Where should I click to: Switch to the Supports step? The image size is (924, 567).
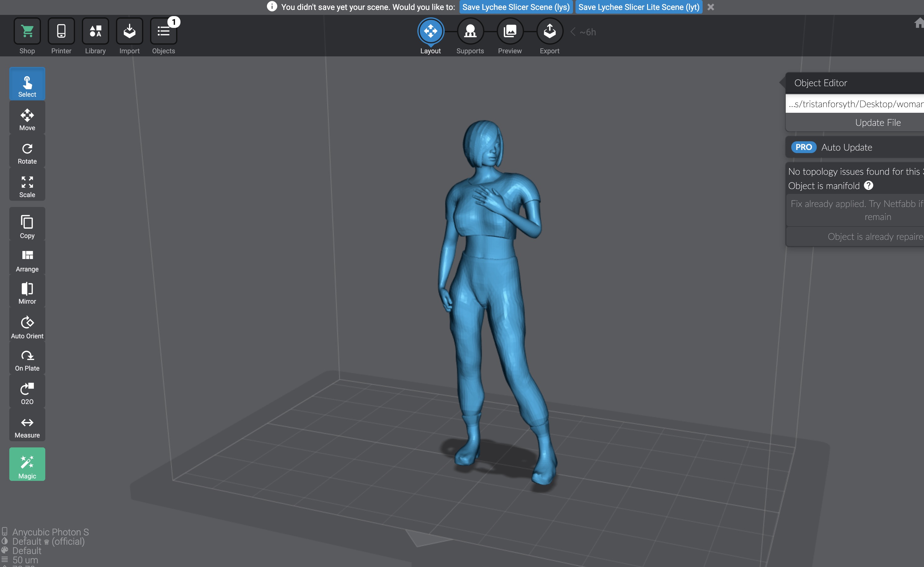point(470,31)
